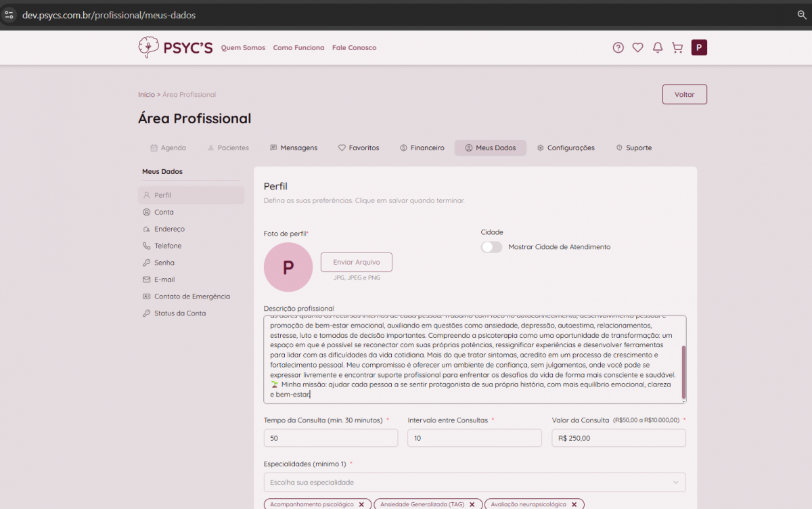Open the shopping cart icon
Screen dimensions: 812x509
coord(677,47)
